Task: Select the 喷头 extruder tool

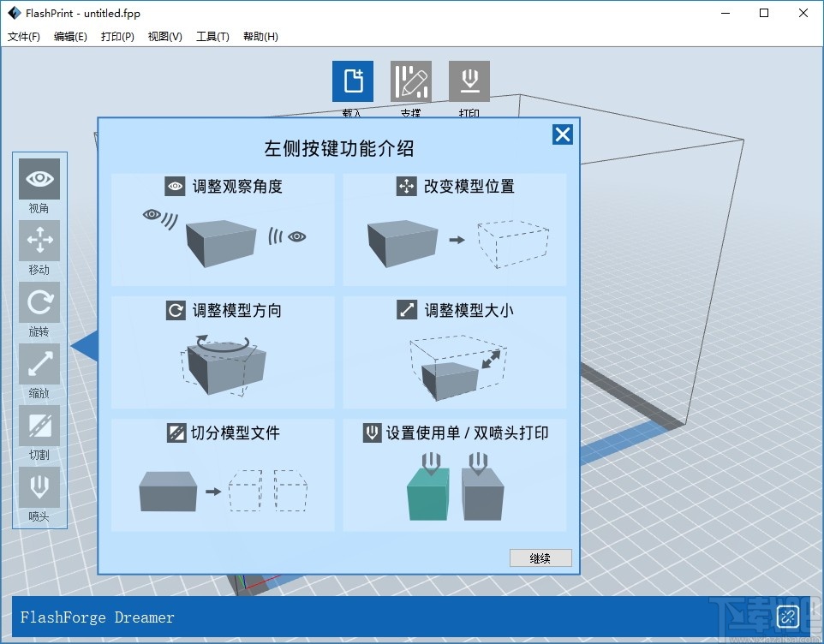Action: pyautogui.click(x=39, y=488)
